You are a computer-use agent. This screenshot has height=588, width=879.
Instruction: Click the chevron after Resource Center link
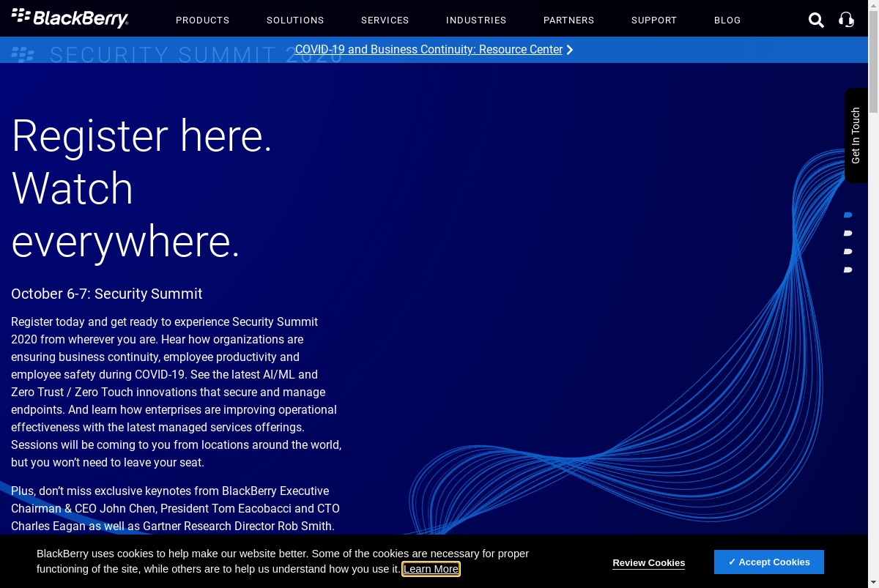tap(570, 50)
